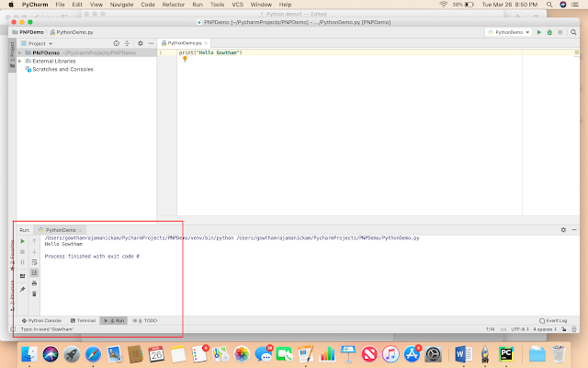Expand the External Libraries node
The width and height of the screenshot is (588, 368).
pyautogui.click(x=20, y=61)
